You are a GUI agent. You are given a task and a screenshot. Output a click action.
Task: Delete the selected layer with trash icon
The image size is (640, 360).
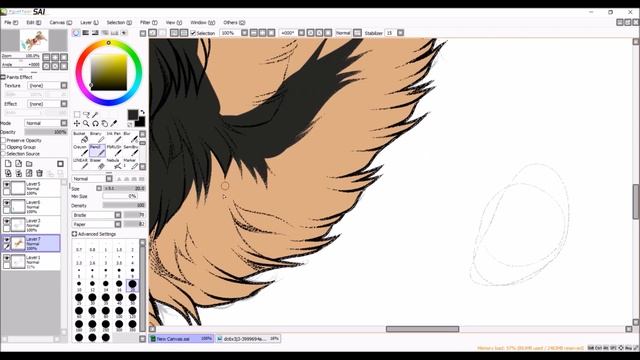click(x=40, y=173)
